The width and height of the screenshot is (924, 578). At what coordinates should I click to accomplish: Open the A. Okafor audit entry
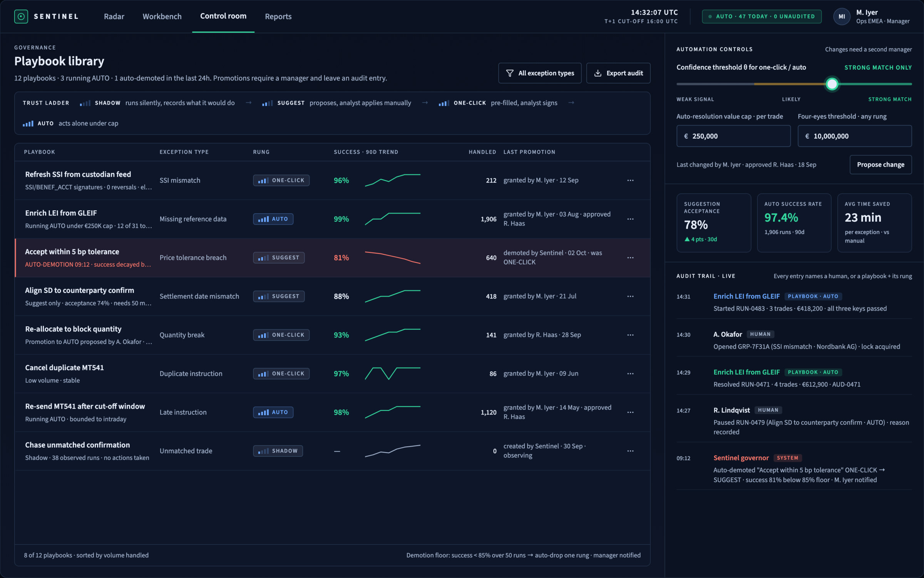tap(794, 340)
